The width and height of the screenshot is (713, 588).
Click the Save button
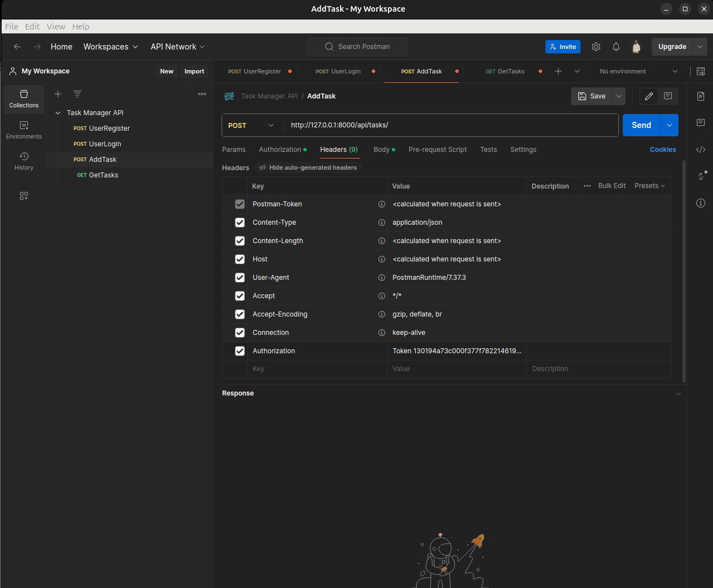(x=592, y=96)
